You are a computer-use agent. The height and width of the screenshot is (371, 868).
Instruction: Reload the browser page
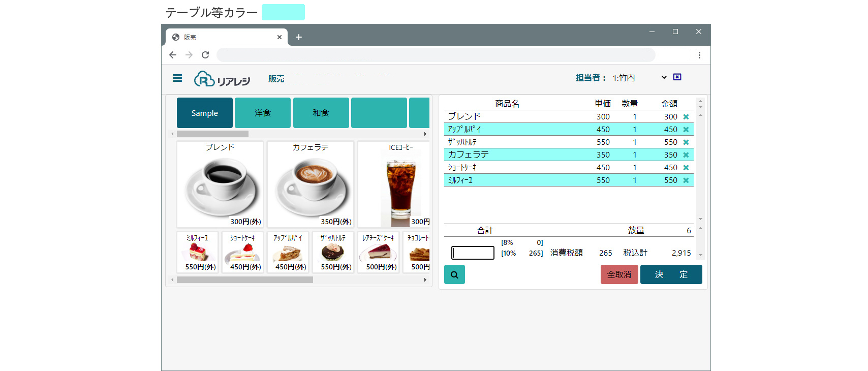click(205, 55)
